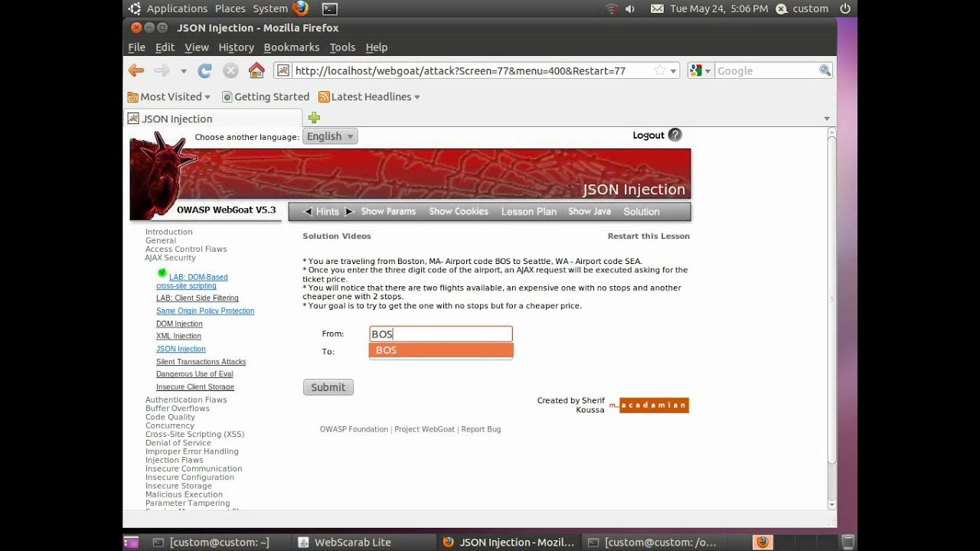
Task: Switch to the JSON Injection tab
Action: pyautogui.click(x=214, y=119)
